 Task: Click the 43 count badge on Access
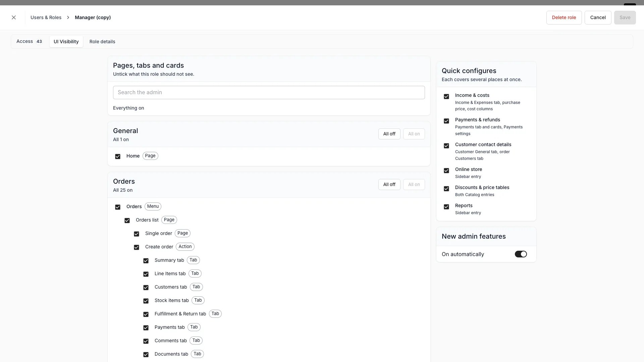[x=39, y=42]
